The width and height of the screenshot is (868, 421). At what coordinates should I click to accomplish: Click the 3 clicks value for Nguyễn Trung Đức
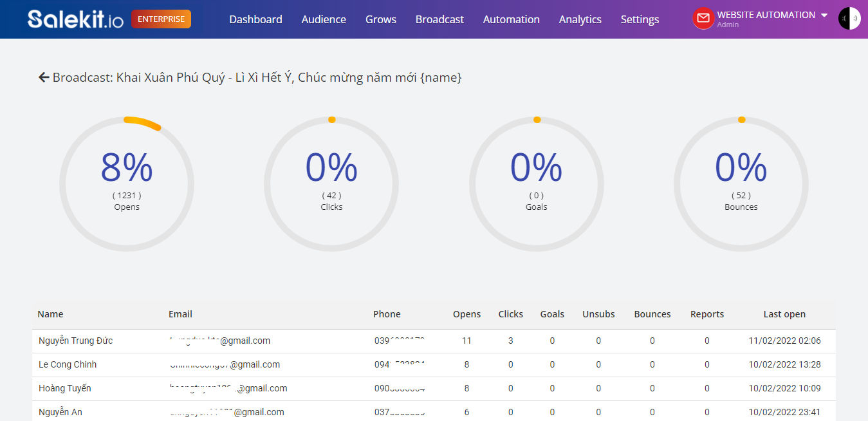pyautogui.click(x=511, y=341)
